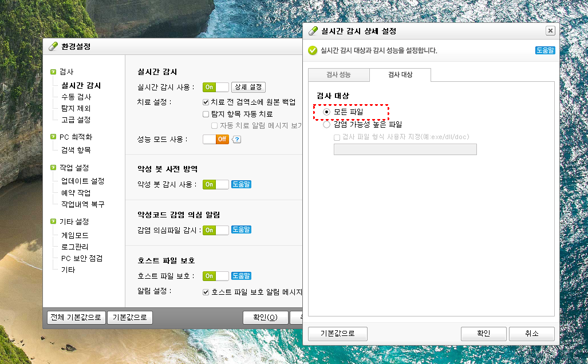Close the 실시간 감시 상세 설정 dialog
This screenshot has width=588, height=364.
pos(550,31)
